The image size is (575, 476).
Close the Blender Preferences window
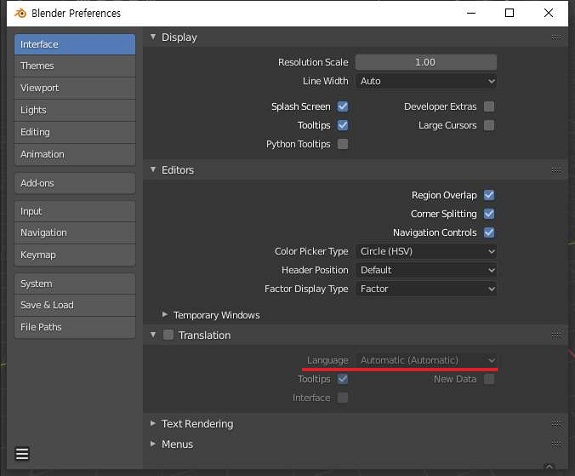(x=548, y=13)
